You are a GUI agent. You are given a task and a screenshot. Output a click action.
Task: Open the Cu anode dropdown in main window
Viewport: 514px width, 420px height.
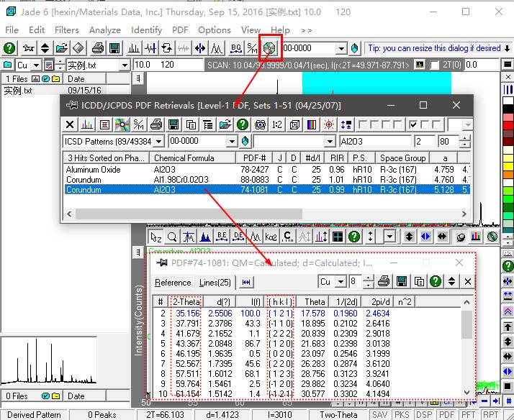(36, 65)
